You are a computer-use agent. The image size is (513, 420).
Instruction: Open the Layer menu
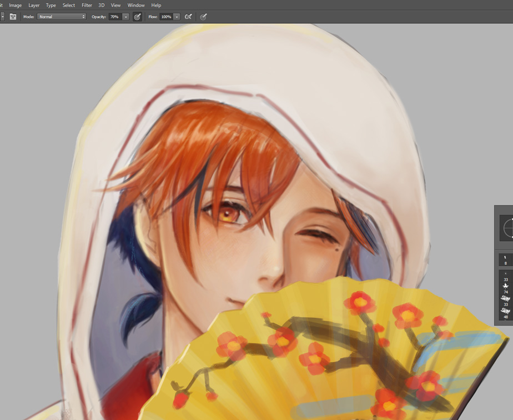pos(34,5)
